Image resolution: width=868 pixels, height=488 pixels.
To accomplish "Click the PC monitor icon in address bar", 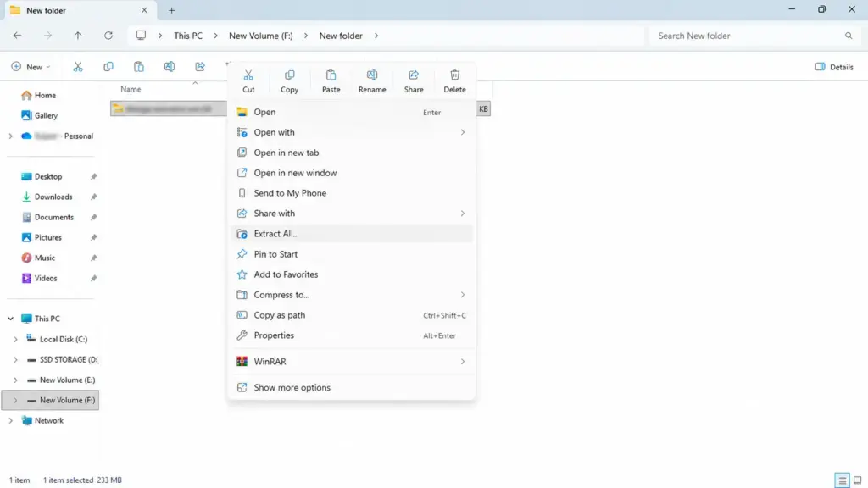I will click(x=142, y=36).
